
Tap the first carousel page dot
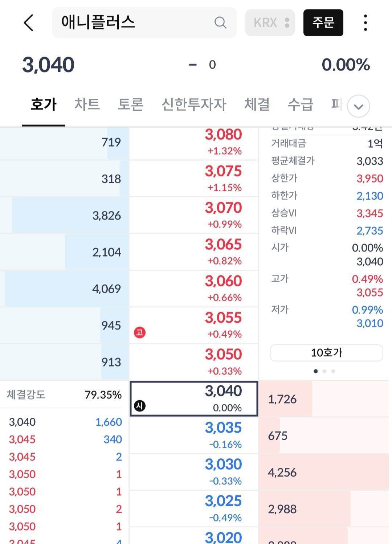click(316, 371)
